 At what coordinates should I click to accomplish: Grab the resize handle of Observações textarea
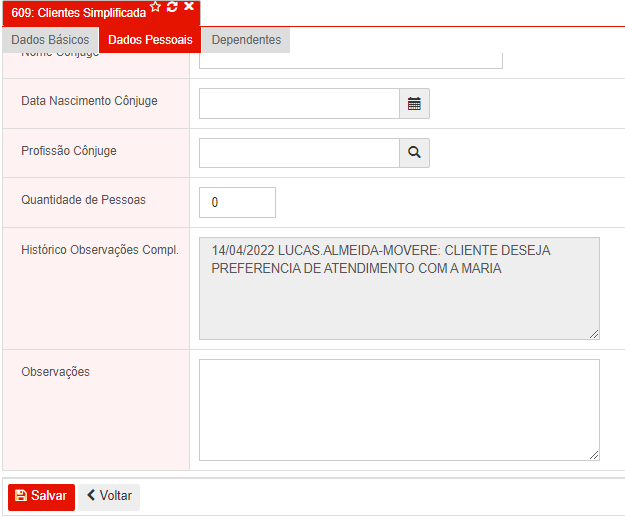point(594,455)
